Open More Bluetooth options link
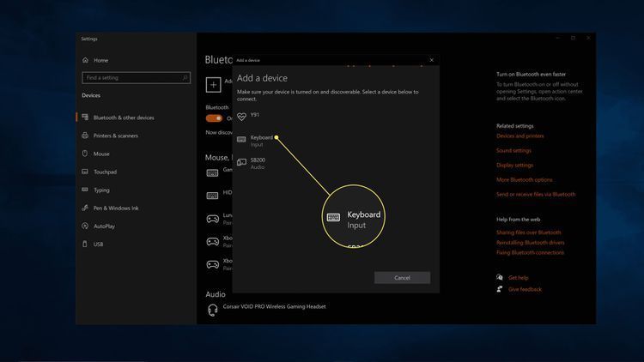Image resolution: width=644 pixels, height=362 pixels. point(524,179)
